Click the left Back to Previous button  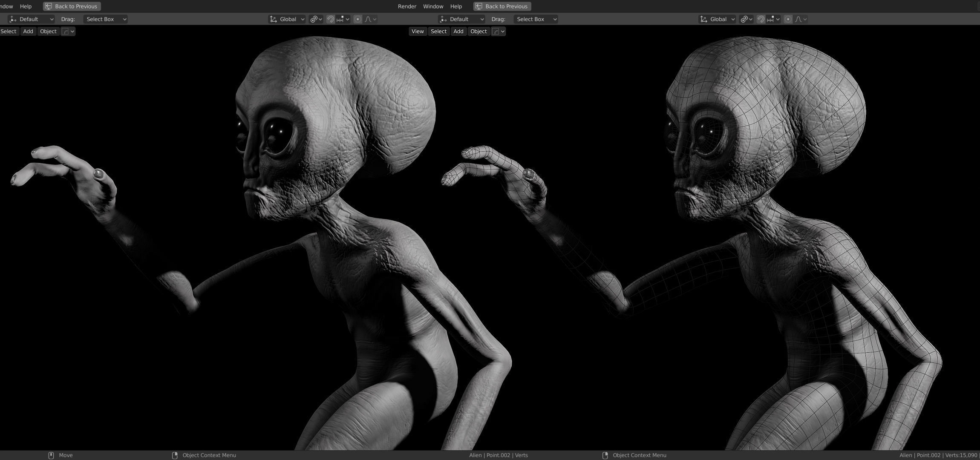(x=72, y=6)
